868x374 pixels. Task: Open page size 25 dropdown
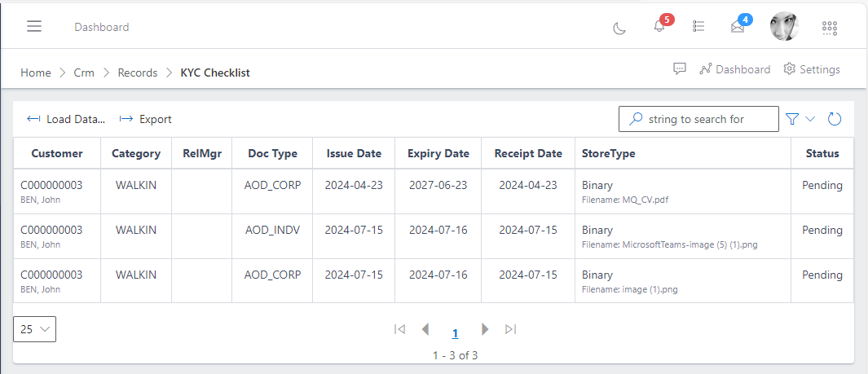[x=34, y=329]
